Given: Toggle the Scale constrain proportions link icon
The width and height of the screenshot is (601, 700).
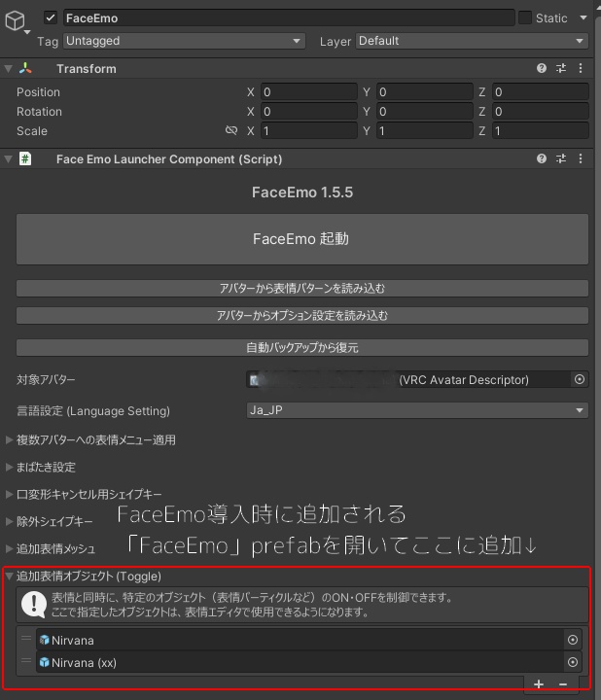Looking at the screenshot, I should point(231,130).
